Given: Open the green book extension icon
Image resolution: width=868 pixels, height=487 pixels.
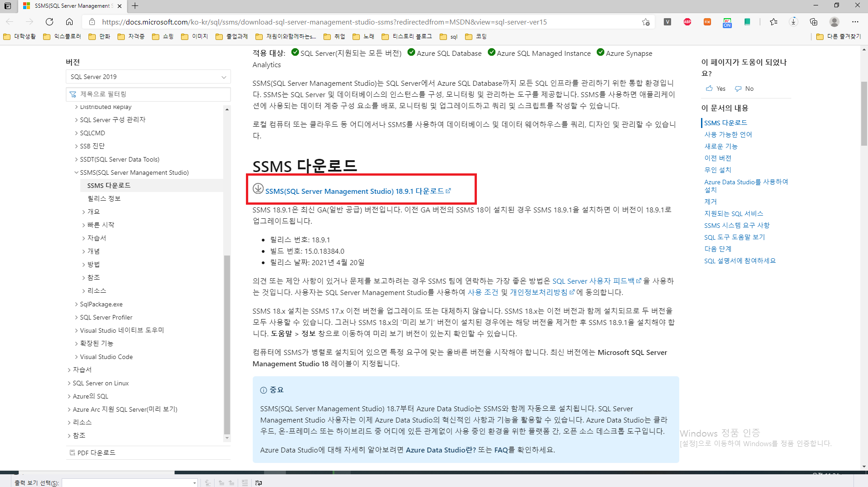Looking at the screenshot, I should point(747,22).
